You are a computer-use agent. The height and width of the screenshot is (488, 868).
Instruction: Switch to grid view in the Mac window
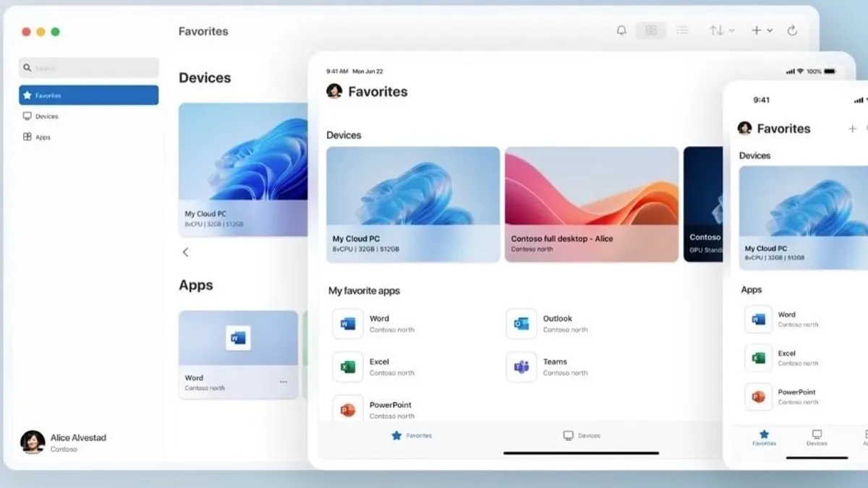(651, 30)
